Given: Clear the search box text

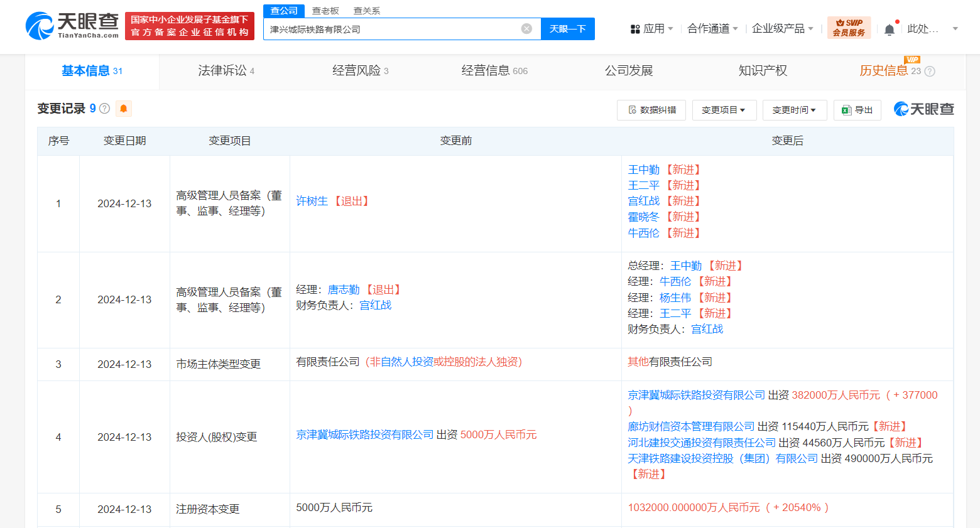Looking at the screenshot, I should coord(526,29).
